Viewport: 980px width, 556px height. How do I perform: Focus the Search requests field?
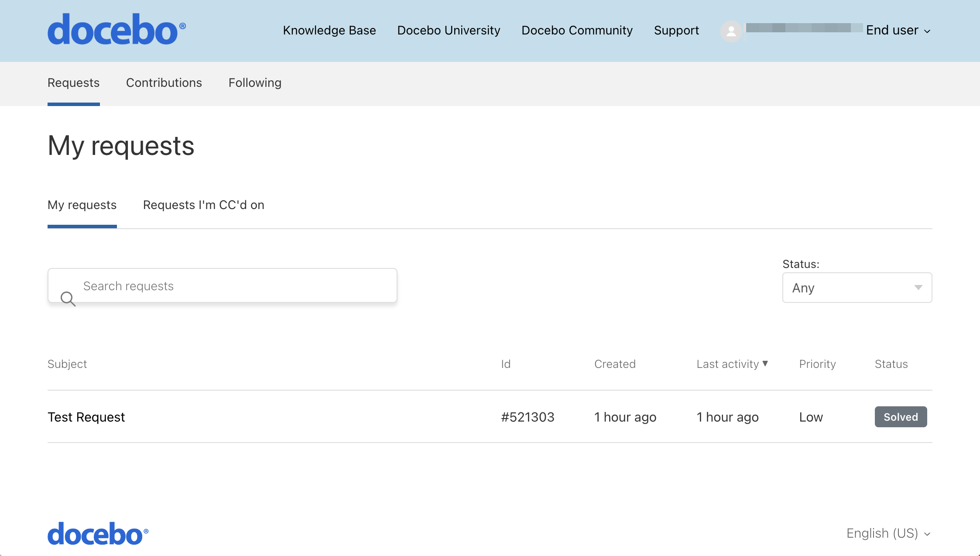pos(223,285)
